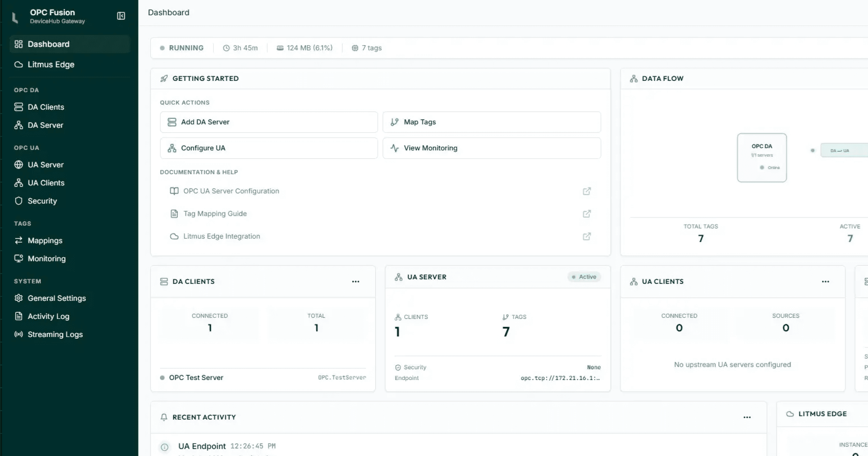
Task: Go to Mappings under Tags
Action: (x=70, y=240)
